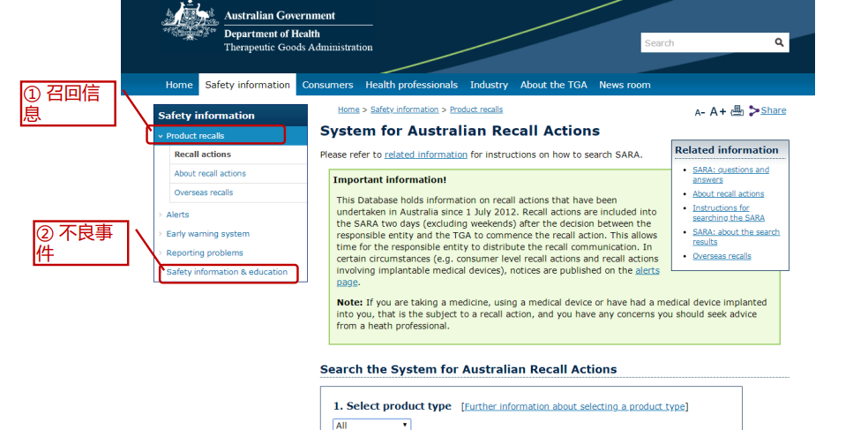Open About recall actions related link
The image size is (868, 430).
coord(728,194)
